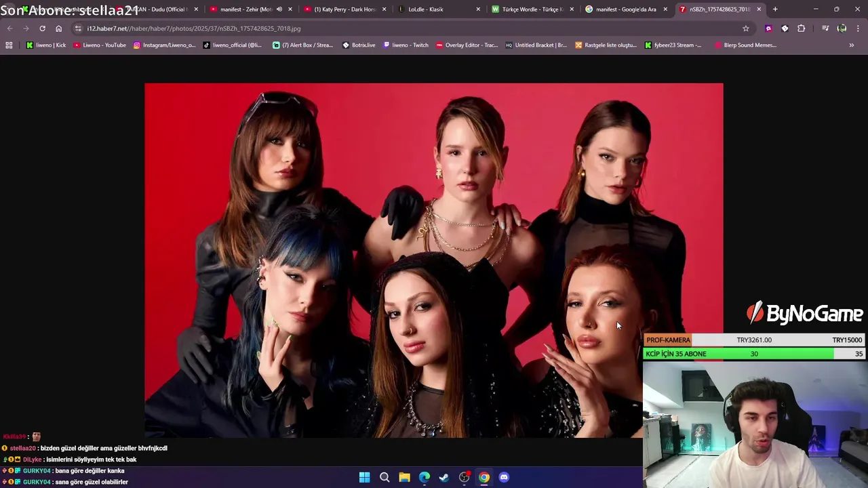Launch Microsoft Edge from taskbar

click(x=424, y=477)
